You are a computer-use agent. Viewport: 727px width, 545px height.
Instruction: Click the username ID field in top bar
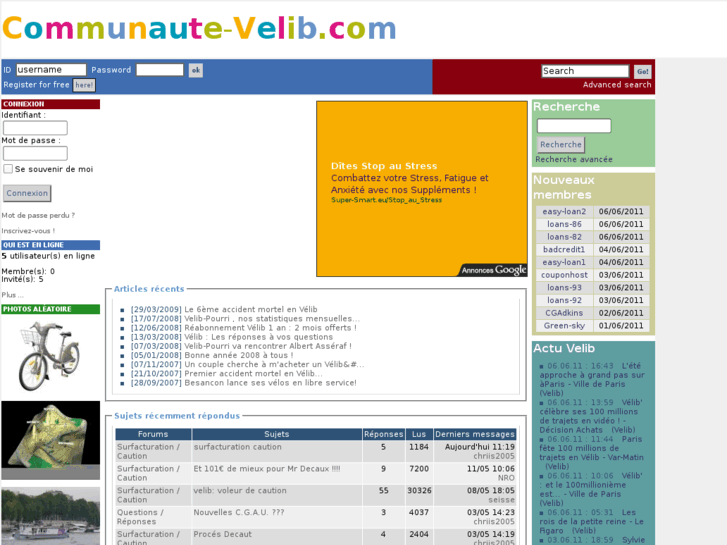(x=51, y=70)
